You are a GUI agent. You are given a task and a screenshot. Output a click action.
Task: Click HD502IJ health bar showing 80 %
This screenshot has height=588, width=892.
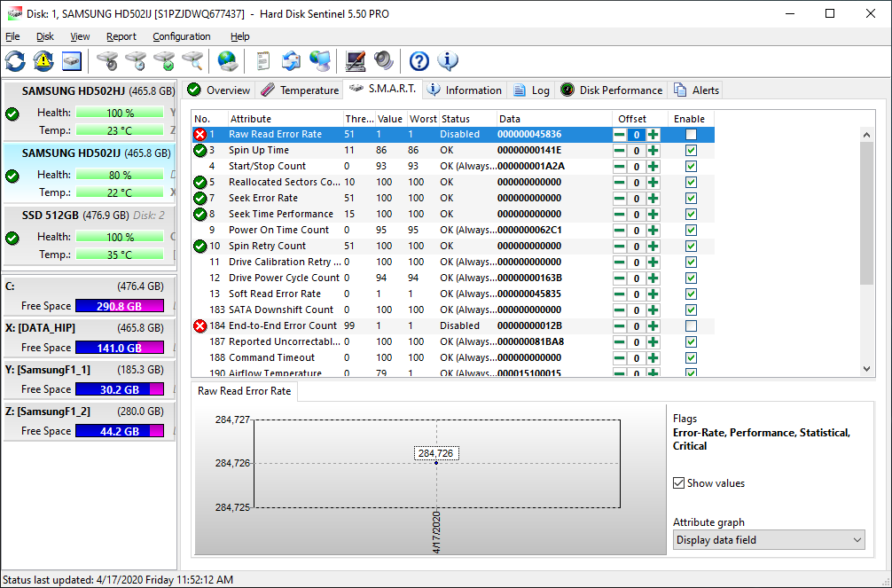click(120, 175)
